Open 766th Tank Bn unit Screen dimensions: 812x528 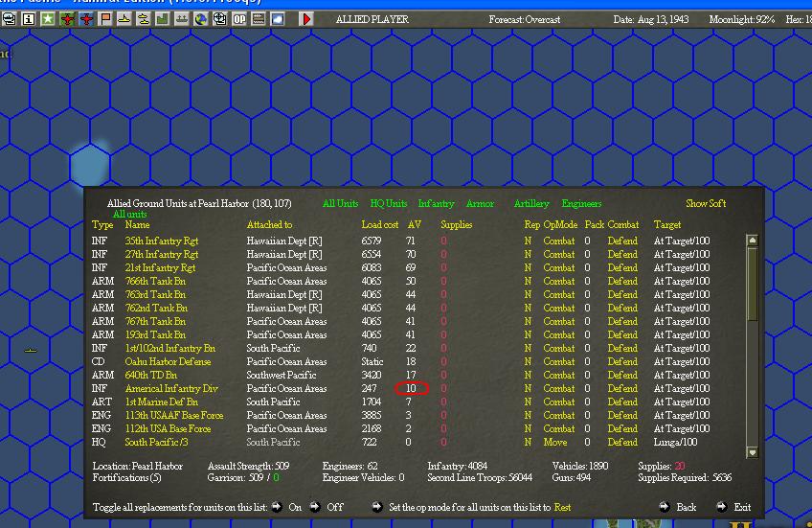[155, 282]
